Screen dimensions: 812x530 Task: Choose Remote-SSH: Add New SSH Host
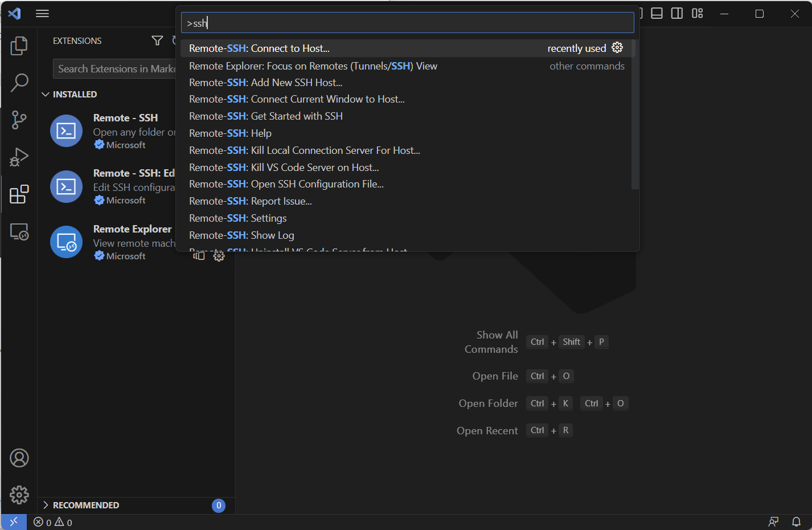(406, 83)
